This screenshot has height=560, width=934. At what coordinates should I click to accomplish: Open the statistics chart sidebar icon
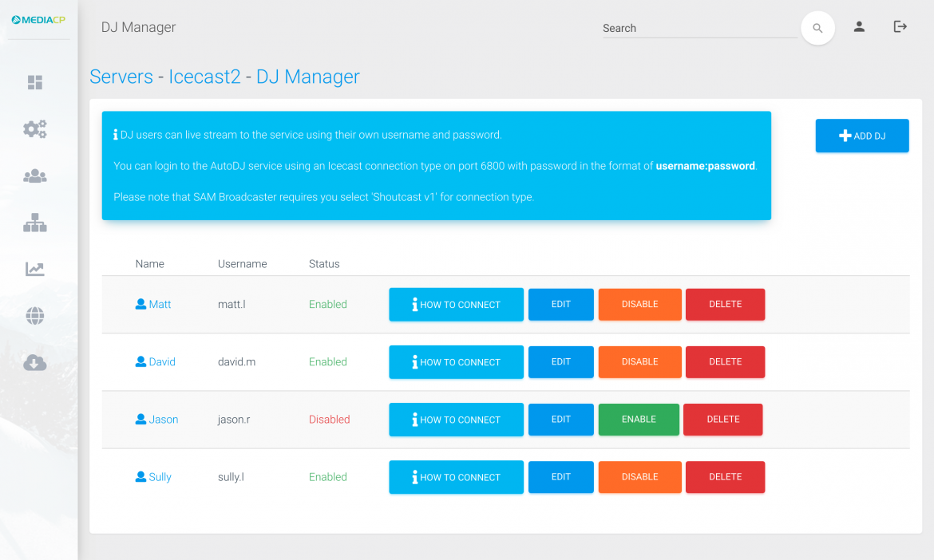coord(35,270)
